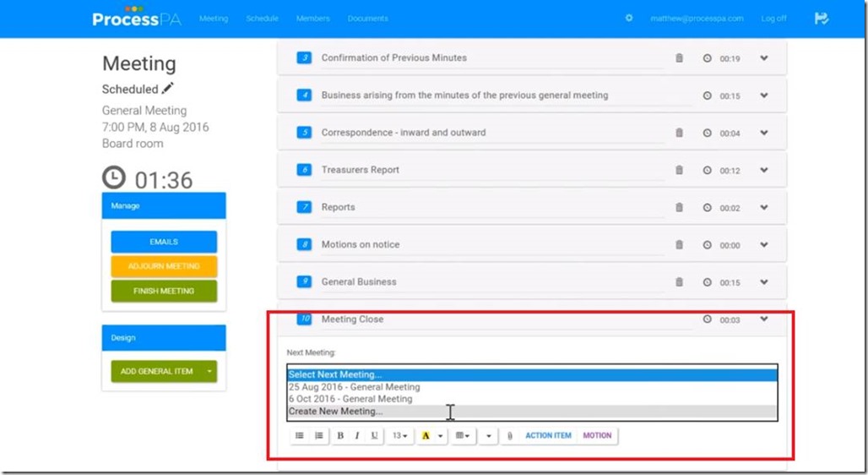
Task: Click the Adjourn Meeting button
Action: tap(164, 266)
